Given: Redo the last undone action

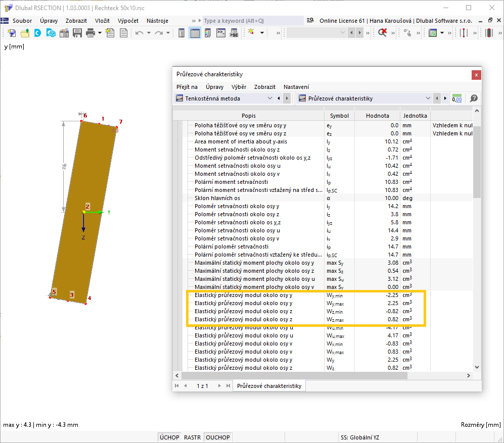Looking at the screenshot, I should point(159,33).
